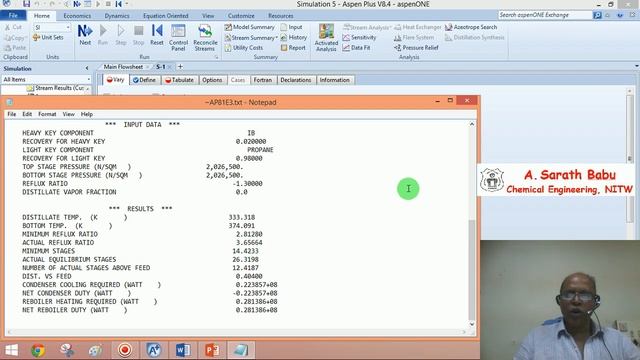Click Windows Start button
The image size is (640, 360).
[x=11, y=350]
